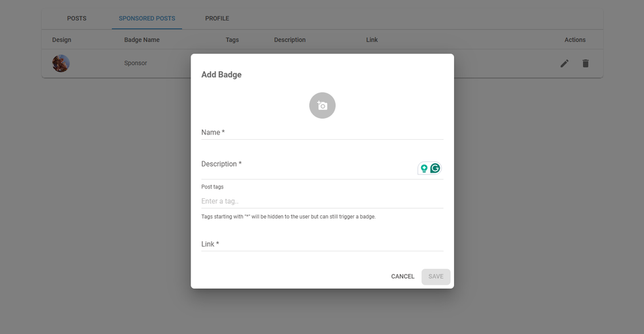Focus the Name text field
This screenshot has height=334, width=644.
322,133
